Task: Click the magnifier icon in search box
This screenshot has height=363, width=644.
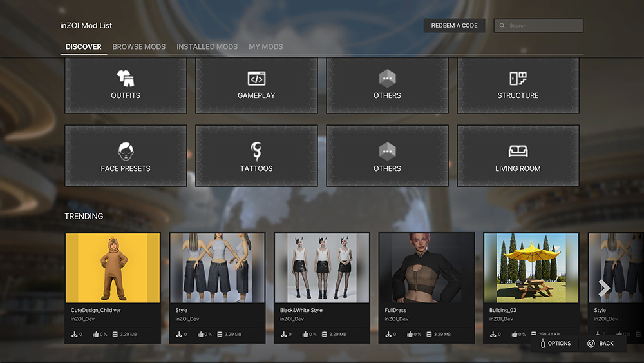Action: tap(502, 26)
